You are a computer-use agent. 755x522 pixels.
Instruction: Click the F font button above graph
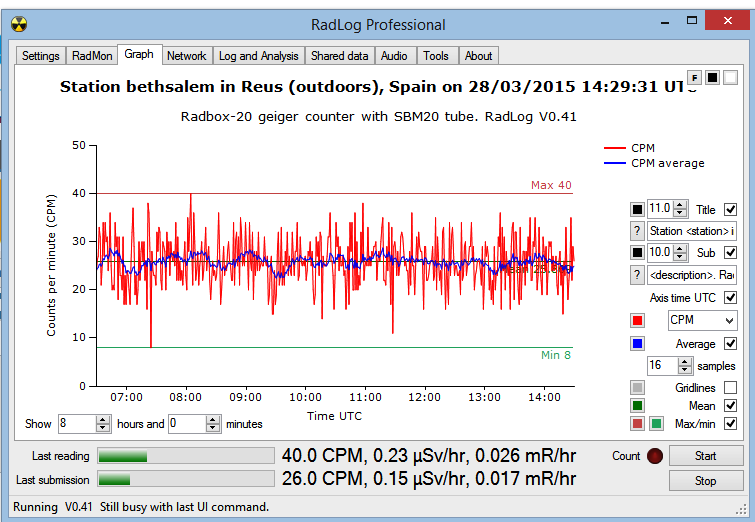pyautogui.click(x=694, y=78)
